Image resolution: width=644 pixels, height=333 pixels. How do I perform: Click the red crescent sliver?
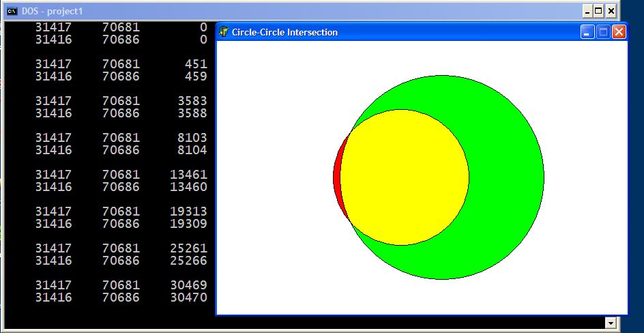(336, 177)
